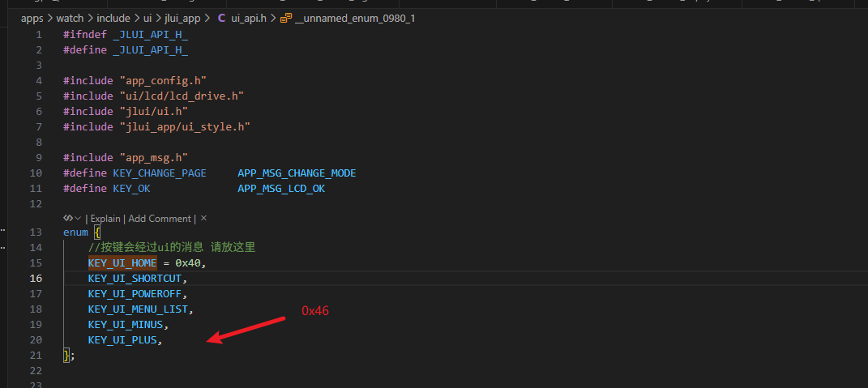Click the 0x40 value on line 15
The height and width of the screenshot is (388, 868).
click(x=188, y=263)
